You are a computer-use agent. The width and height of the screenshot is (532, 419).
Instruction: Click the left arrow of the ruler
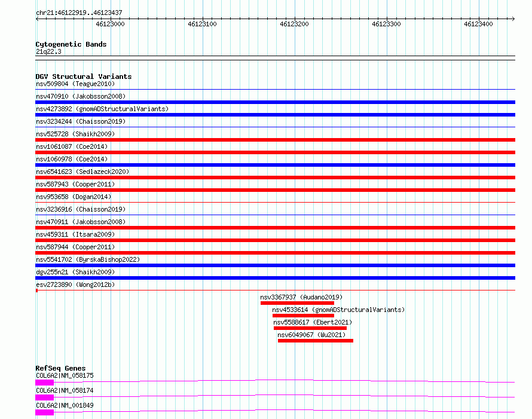[37, 19]
